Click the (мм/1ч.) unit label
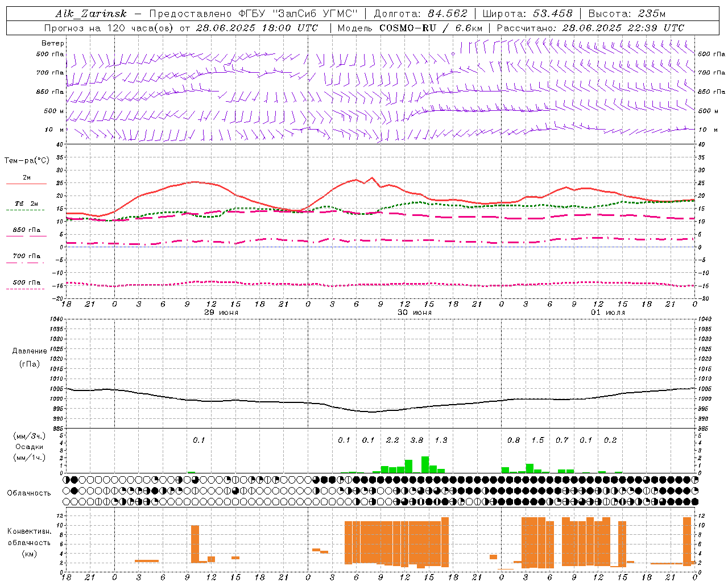Viewport: 728px width, 582px height. [x=29, y=458]
